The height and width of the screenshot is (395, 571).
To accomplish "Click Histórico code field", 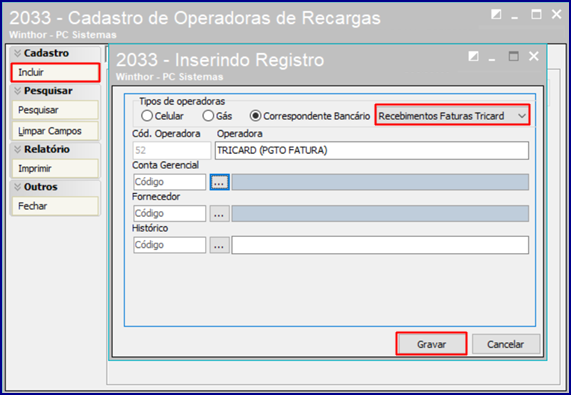I will (x=169, y=245).
